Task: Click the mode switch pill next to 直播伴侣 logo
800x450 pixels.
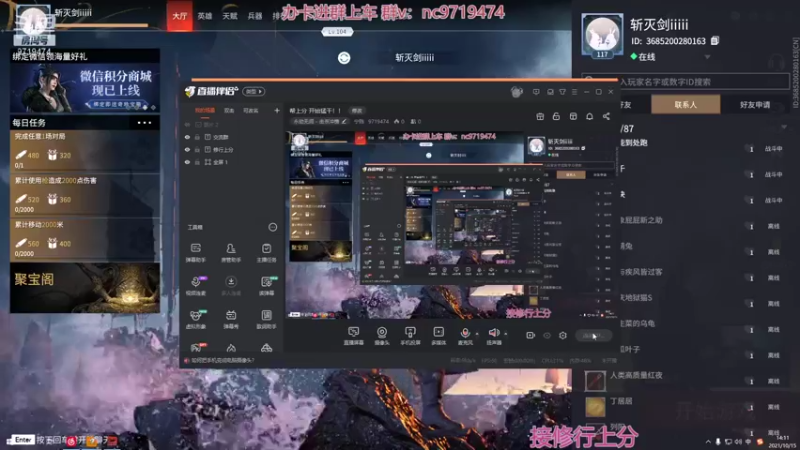Action: pos(254,91)
